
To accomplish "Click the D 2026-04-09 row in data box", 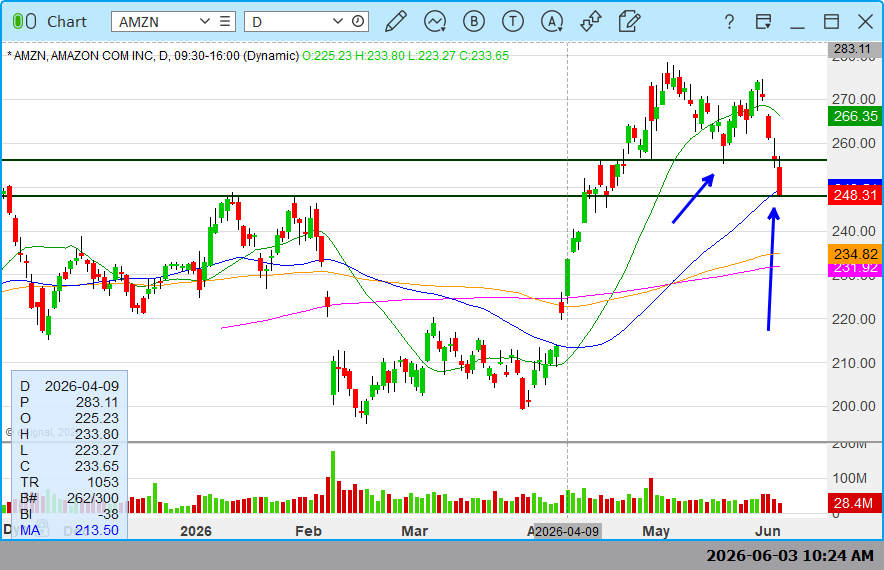I will [x=69, y=386].
